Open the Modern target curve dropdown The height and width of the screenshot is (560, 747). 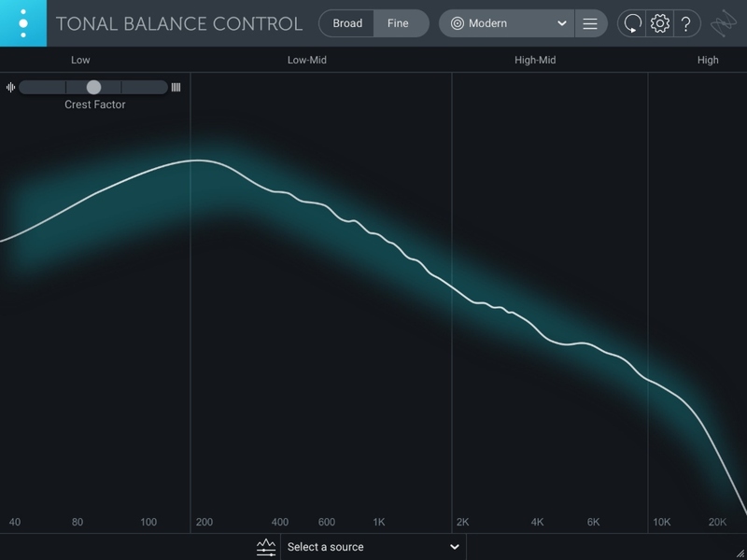(x=509, y=23)
